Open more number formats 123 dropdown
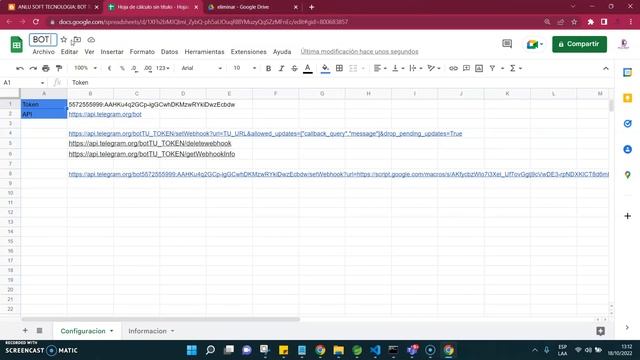Screen dimensions: 640x360 (163, 68)
